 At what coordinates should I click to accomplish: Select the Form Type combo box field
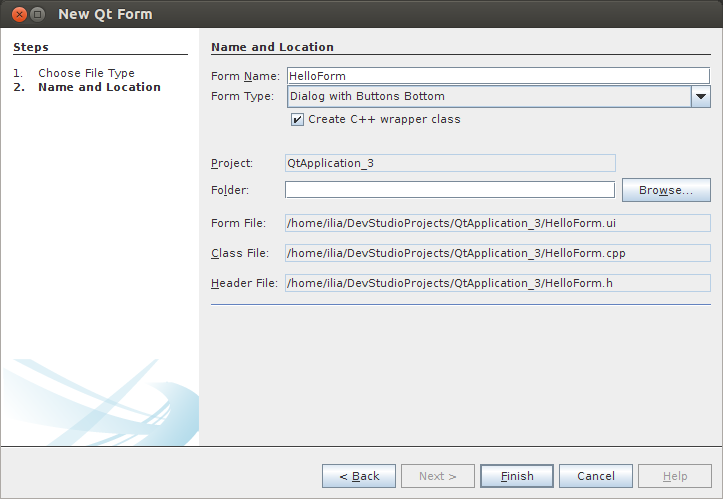coord(488,97)
